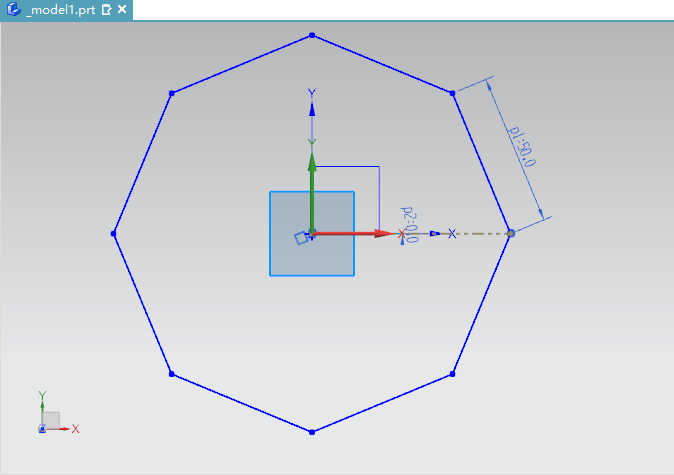The width and height of the screenshot is (674, 475).
Task: Select the p1:50.0 dimension label
Action: [x=522, y=147]
